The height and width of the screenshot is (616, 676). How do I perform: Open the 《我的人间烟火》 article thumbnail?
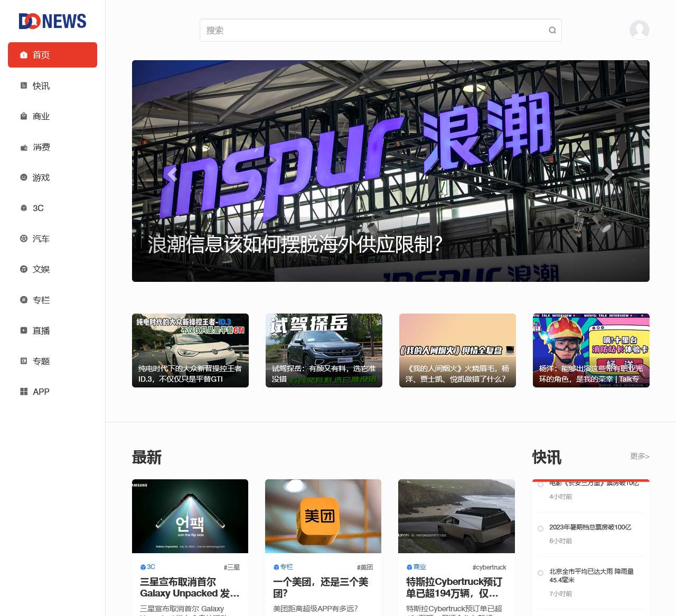457,350
